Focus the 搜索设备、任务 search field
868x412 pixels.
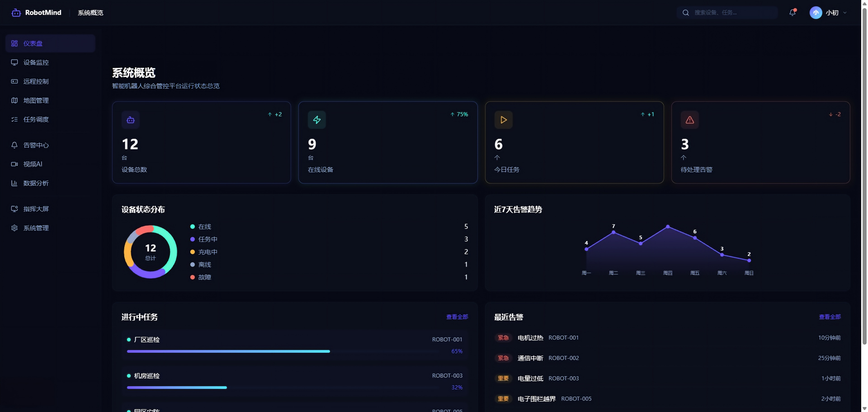click(x=727, y=13)
